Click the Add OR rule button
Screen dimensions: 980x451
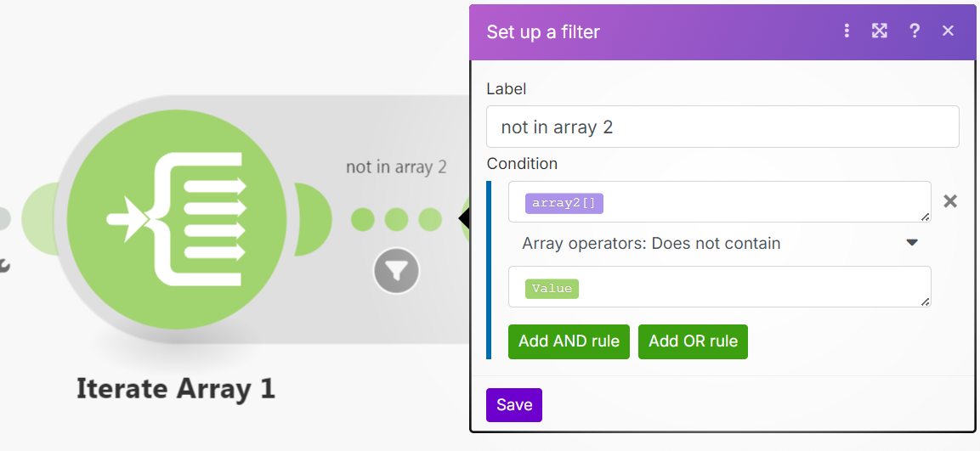pos(693,341)
